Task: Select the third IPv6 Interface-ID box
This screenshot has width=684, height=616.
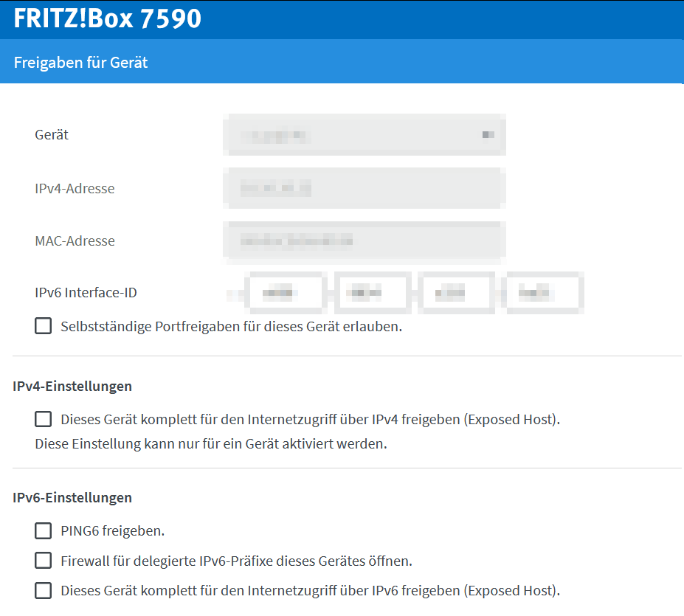Action: pyautogui.click(x=456, y=293)
